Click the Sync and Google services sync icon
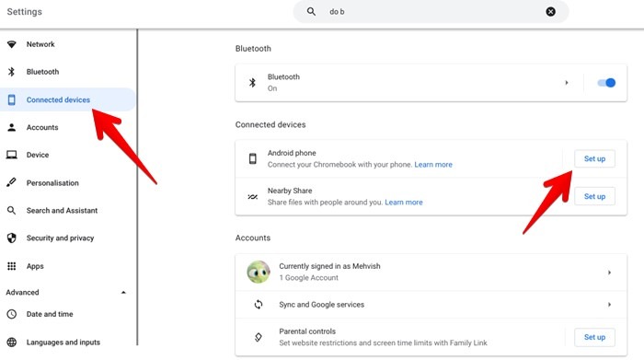The image size is (644, 360). (259, 305)
